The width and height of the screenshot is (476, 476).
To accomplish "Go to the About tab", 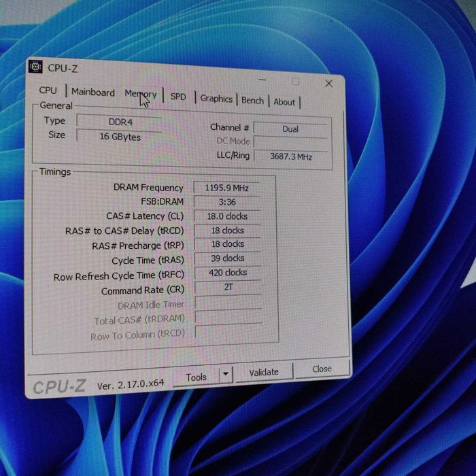I will tap(284, 102).
